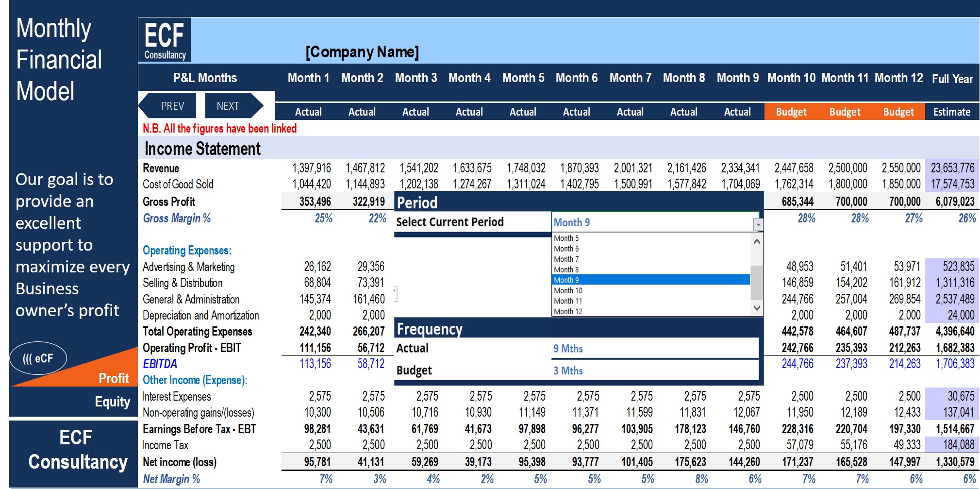Click the Frequency Budget value 3 Mths

pos(568,371)
